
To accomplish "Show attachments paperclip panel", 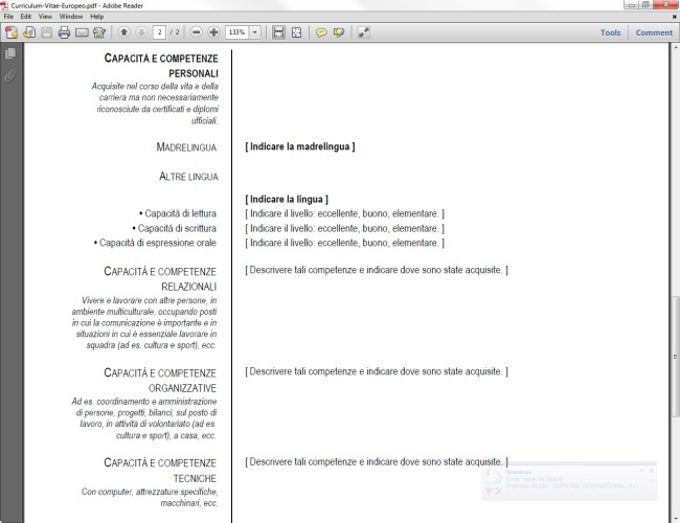I will pyautogui.click(x=10, y=76).
